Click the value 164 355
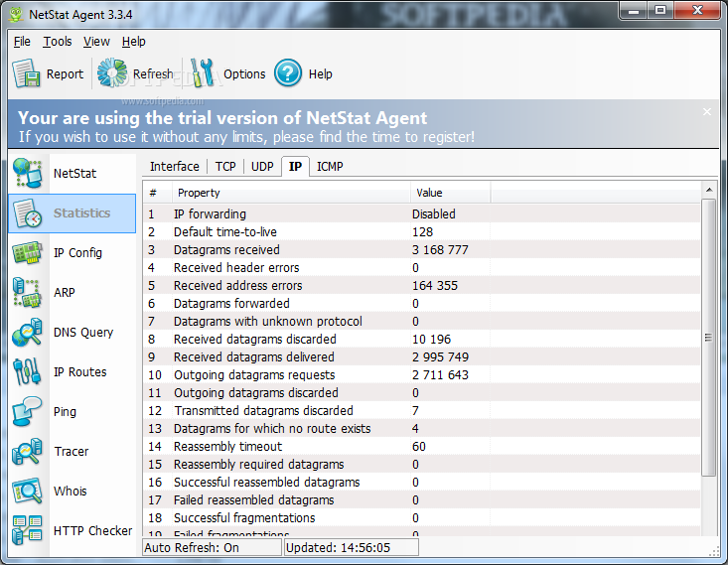The image size is (728, 565). (x=435, y=286)
